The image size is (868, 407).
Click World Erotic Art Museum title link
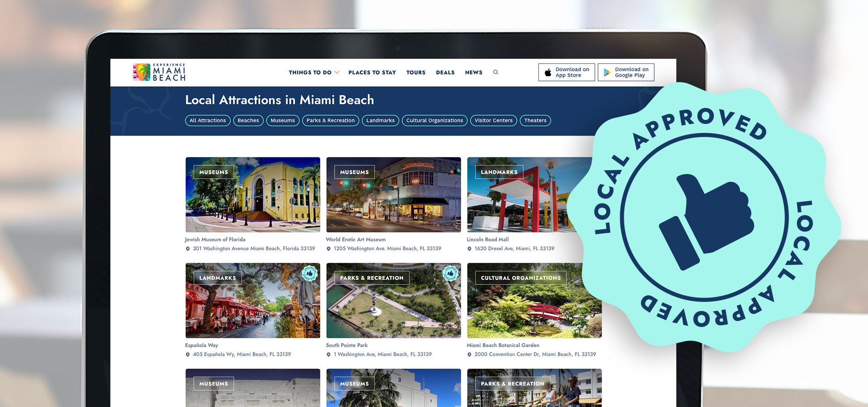[x=356, y=240]
